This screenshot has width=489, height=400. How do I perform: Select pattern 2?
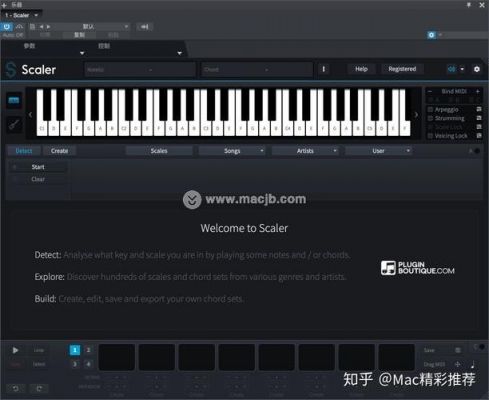(x=88, y=350)
